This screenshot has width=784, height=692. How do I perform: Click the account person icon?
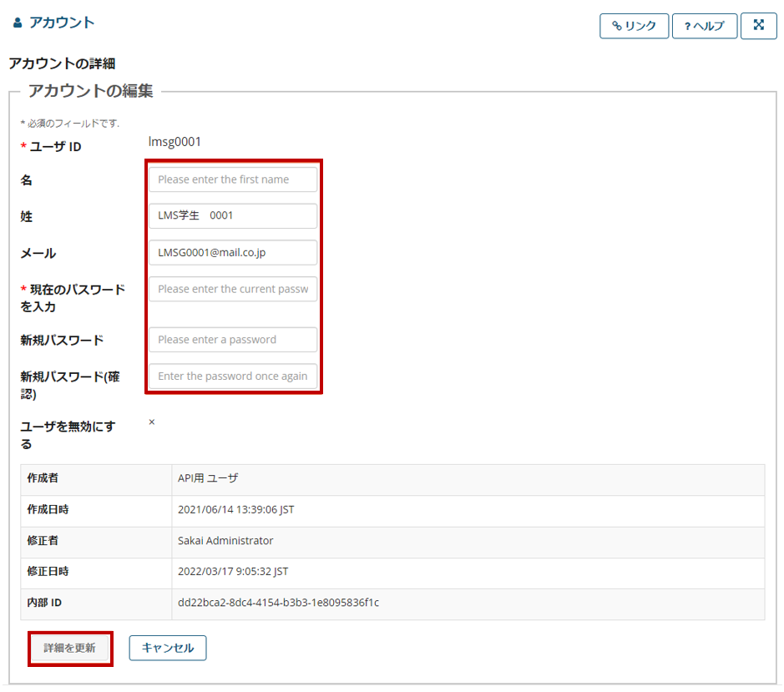(18, 23)
